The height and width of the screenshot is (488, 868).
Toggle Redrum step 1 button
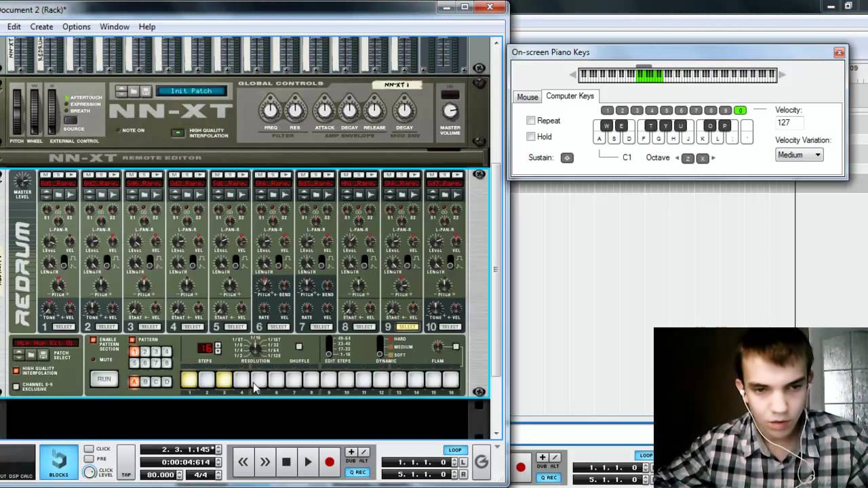tap(189, 380)
